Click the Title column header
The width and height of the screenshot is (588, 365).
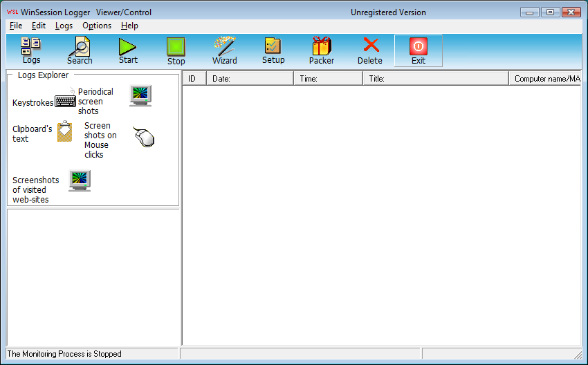pos(434,79)
